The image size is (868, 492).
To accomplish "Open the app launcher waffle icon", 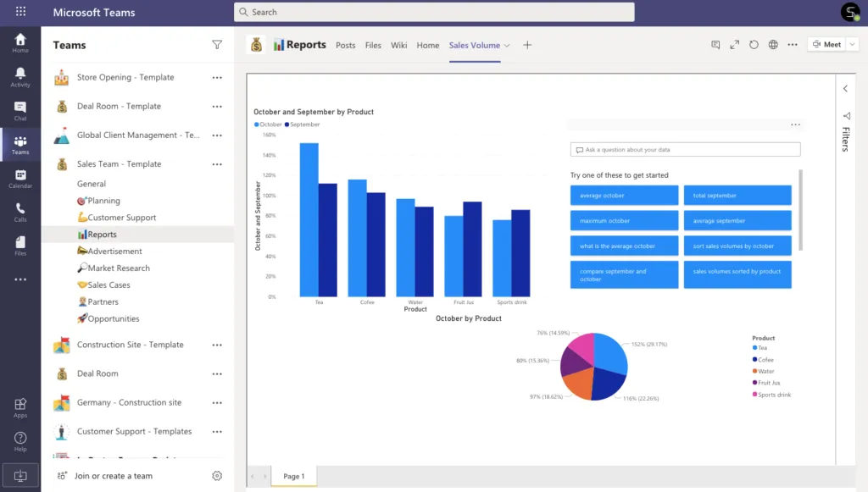I will [20, 12].
